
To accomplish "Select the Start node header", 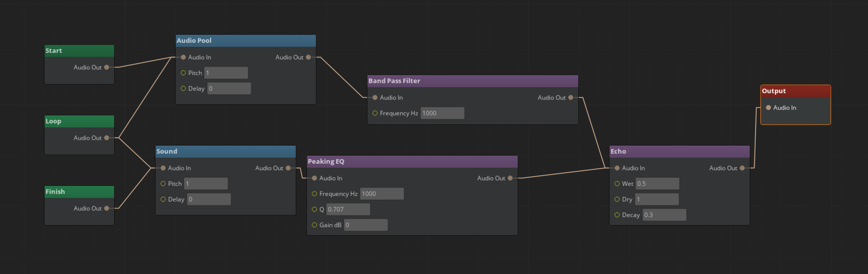I will [x=79, y=51].
